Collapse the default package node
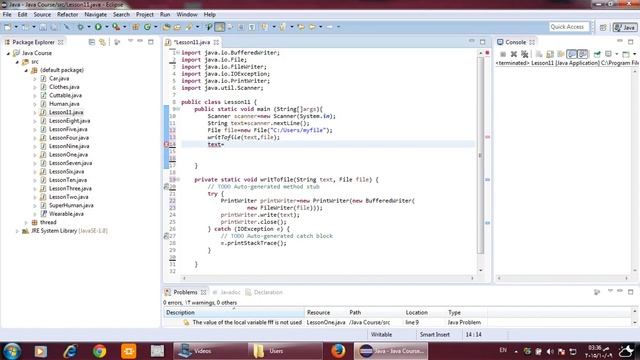 click(26, 70)
